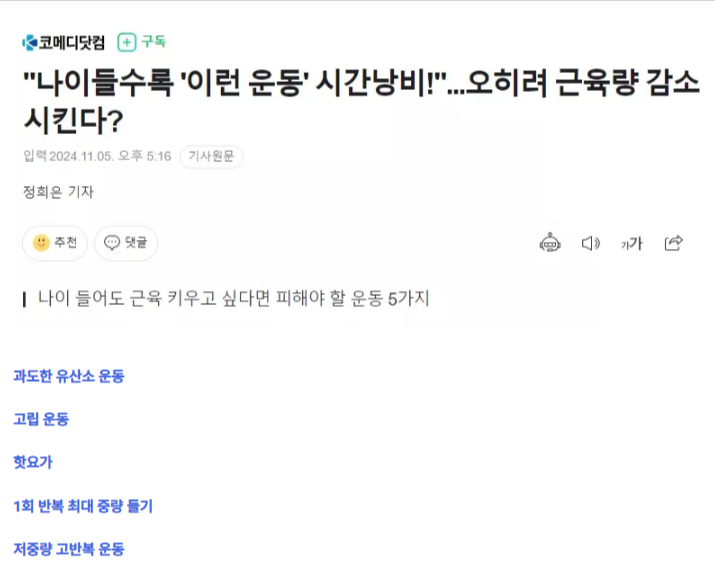This screenshot has width=715, height=566.
Task: Play article audio with speaker icon
Action: [x=591, y=242]
